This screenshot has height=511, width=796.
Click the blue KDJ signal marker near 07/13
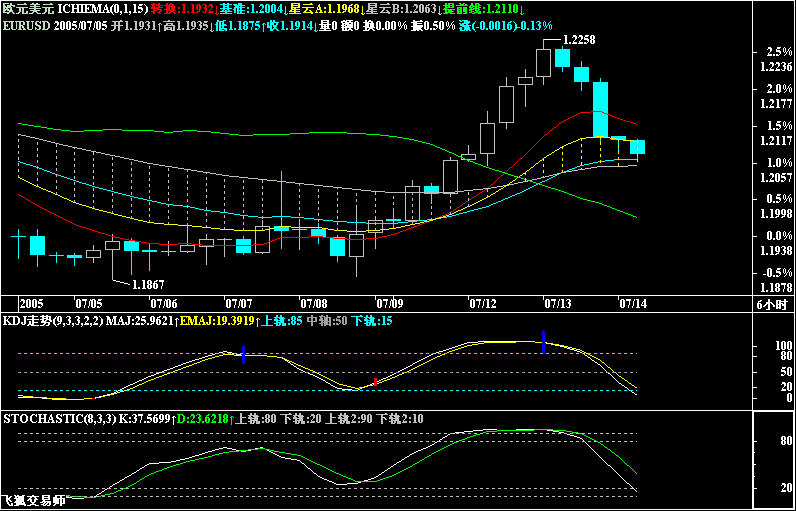click(543, 342)
